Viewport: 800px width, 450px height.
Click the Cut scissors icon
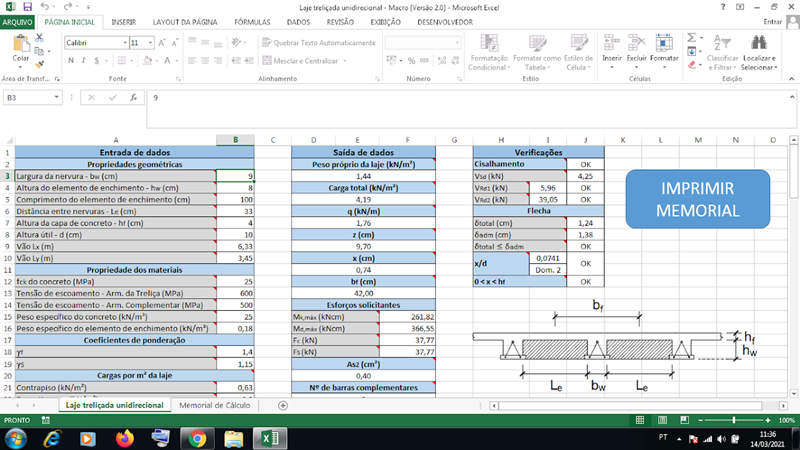coord(39,38)
